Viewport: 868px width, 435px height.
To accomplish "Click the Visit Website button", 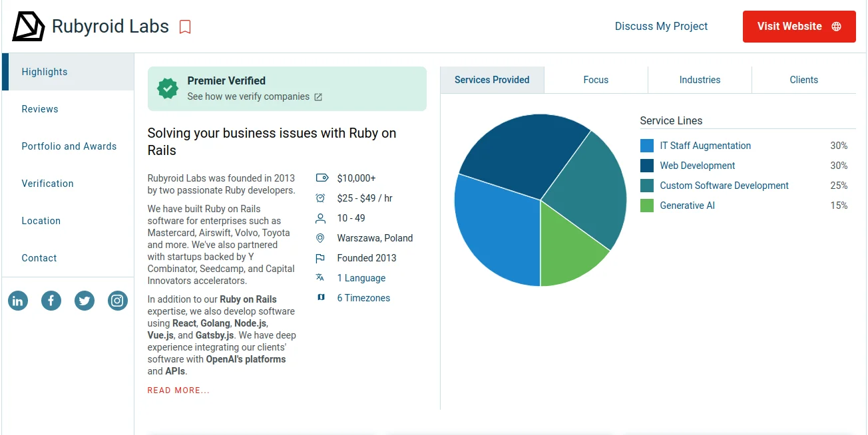I will tap(799, 27).
